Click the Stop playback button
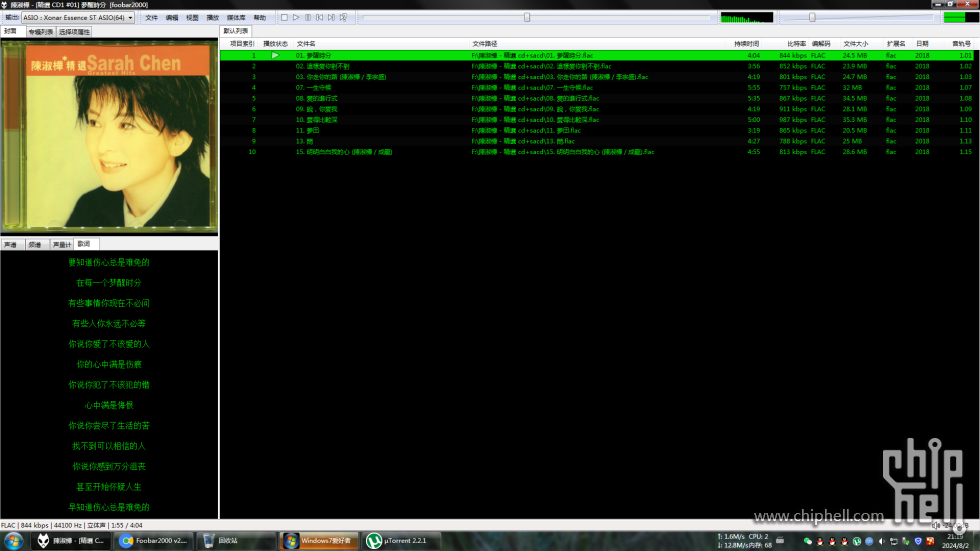This screenshot has width=980, height=551. click(x=284, y=17)
